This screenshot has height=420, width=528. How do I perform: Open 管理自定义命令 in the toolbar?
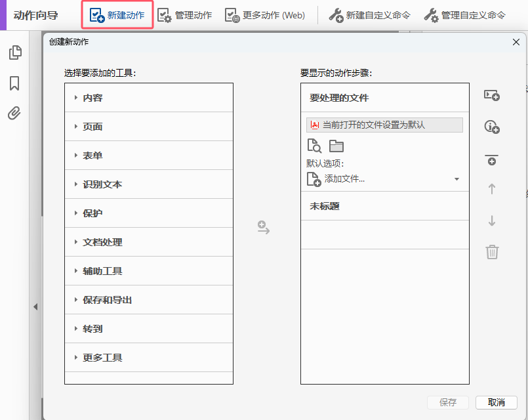click(464, 15)
